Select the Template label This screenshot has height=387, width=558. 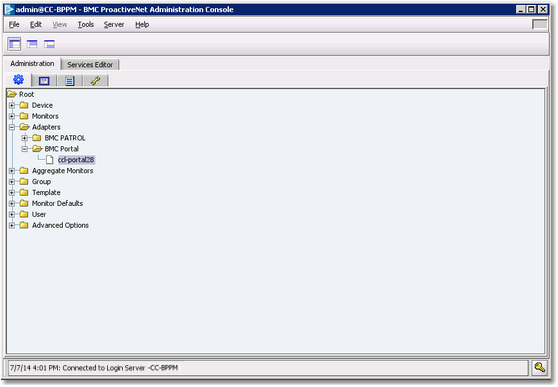pos(46,193)
